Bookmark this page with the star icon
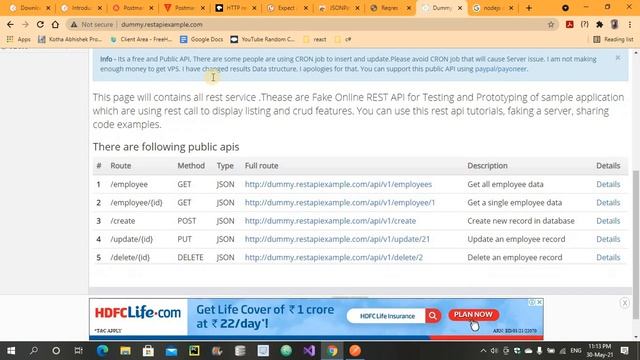640x360 pixels. click(551, 24)
